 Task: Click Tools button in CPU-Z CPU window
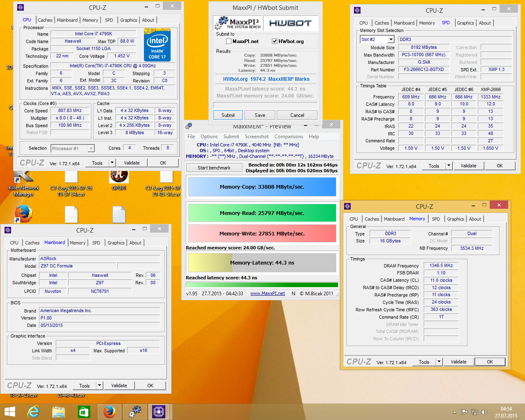tap(97, 163)
